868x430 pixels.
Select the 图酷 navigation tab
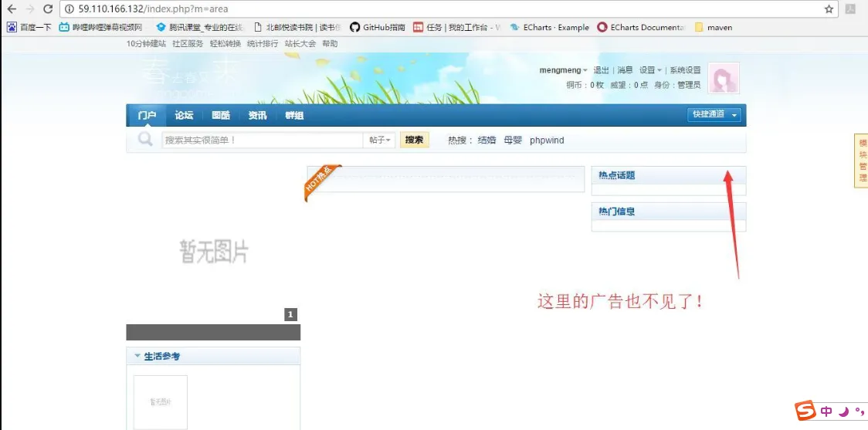click(x=220, y=116)
